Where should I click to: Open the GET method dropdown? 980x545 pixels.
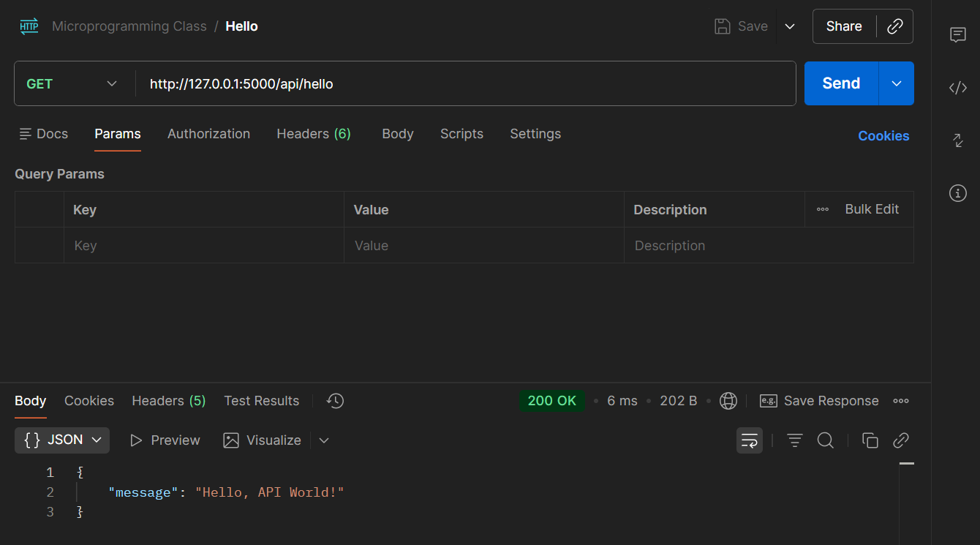(72, 83)
